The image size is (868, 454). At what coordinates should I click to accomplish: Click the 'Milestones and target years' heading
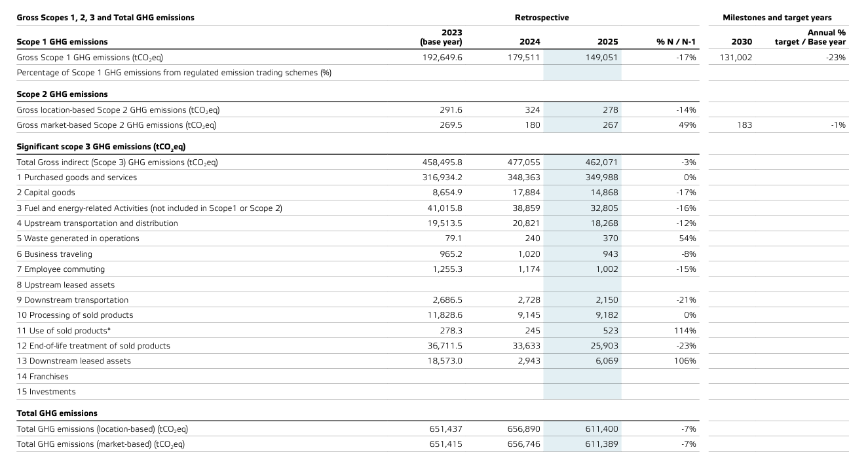pos(777,18)
